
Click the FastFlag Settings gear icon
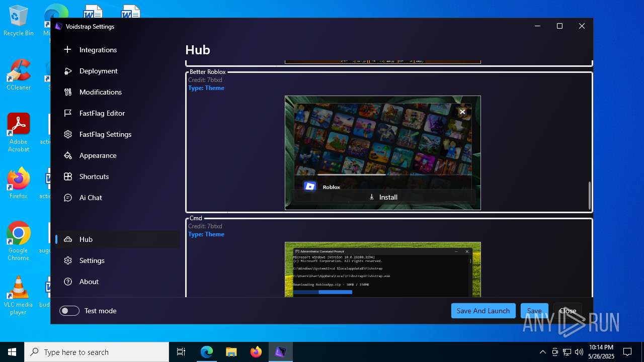pos(68,134)
